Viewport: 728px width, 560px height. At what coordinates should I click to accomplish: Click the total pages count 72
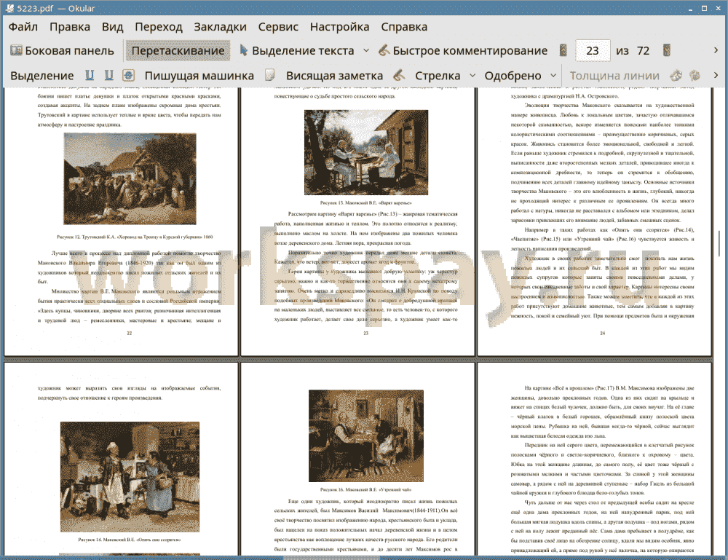click(643, 51)
